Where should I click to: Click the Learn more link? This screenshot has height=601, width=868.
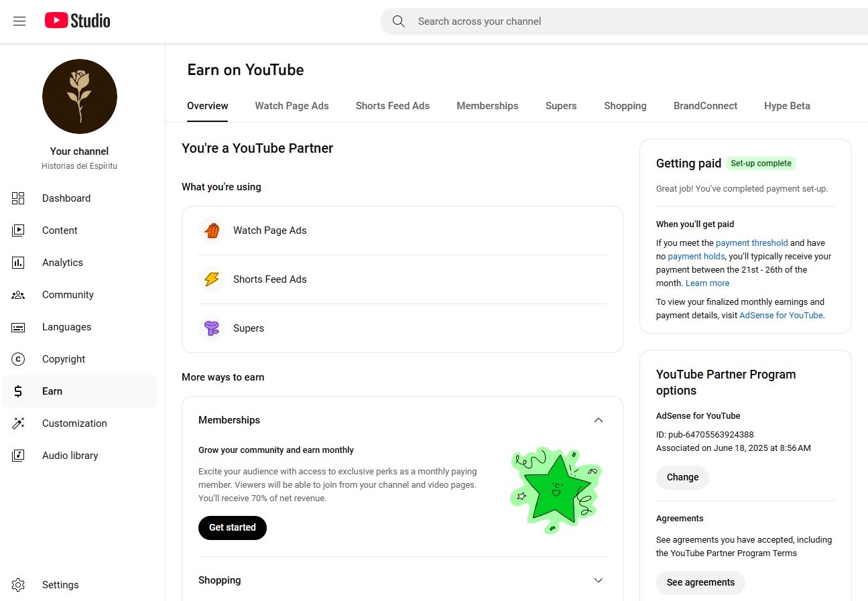pos(707,283)
